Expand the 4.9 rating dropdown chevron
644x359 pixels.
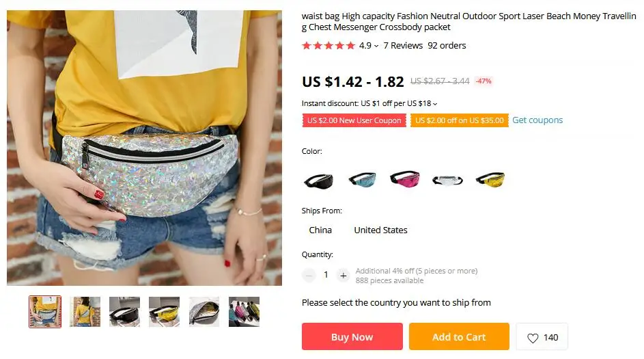pyautogui.click(x=376, y=46)
